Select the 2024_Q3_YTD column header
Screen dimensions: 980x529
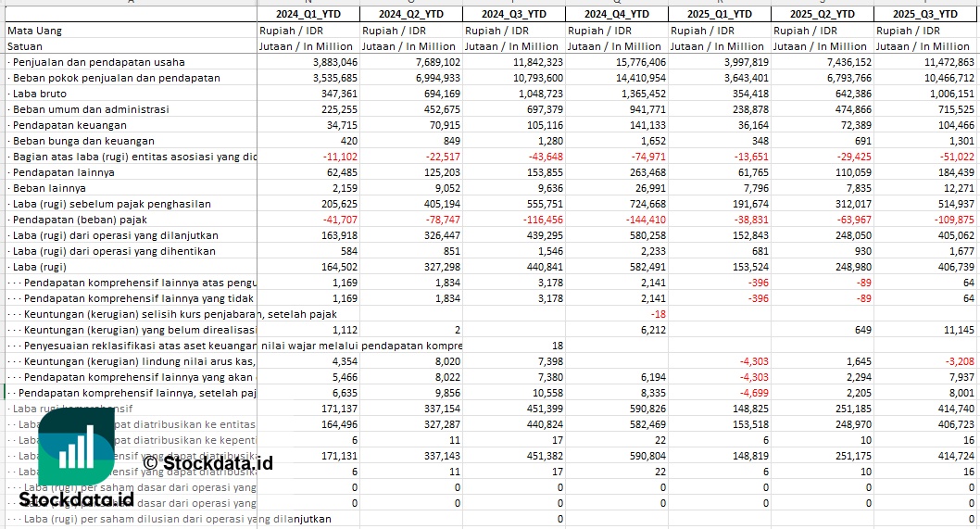pos(514,14)
